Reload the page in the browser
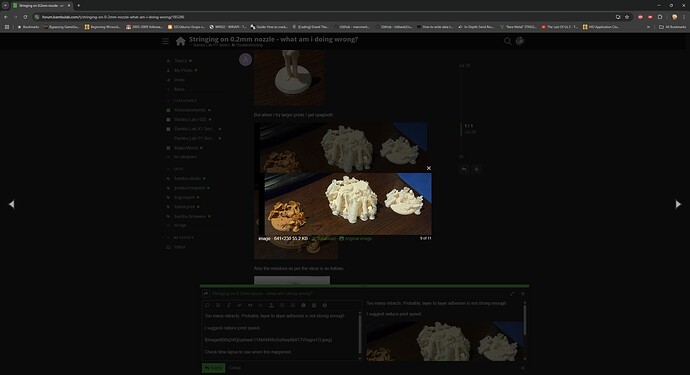The width and height of the screenshot is (690, 375). 25,17
